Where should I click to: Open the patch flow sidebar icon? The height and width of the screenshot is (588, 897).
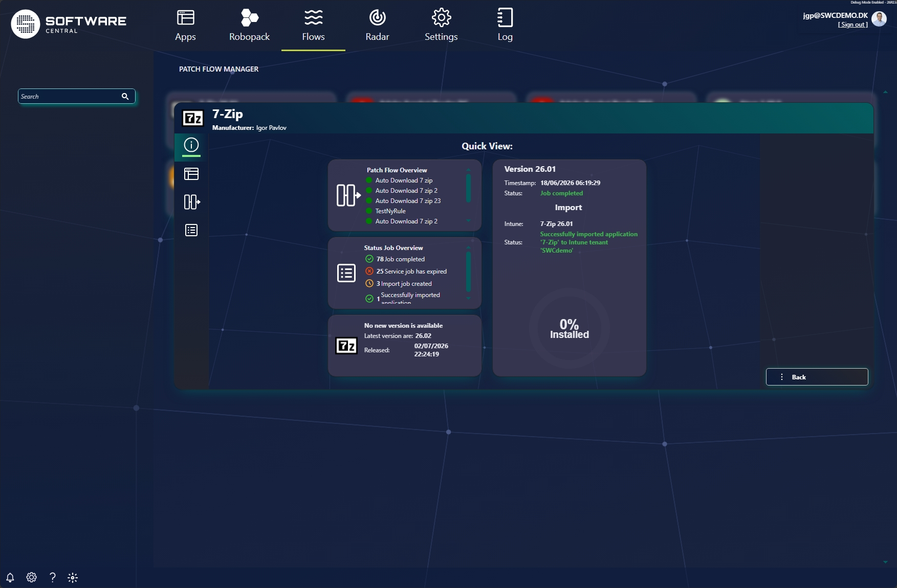192,202
